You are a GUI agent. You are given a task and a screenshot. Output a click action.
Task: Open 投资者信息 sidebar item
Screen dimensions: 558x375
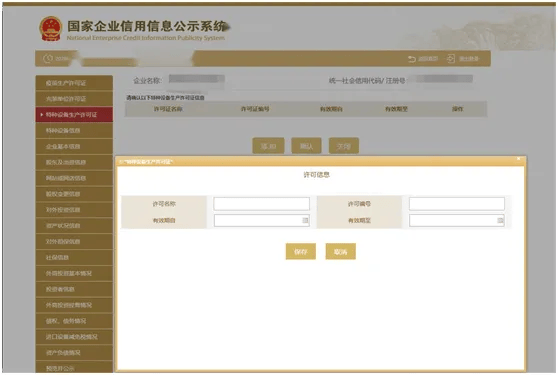pyautogui.click(x=74, y=289)
